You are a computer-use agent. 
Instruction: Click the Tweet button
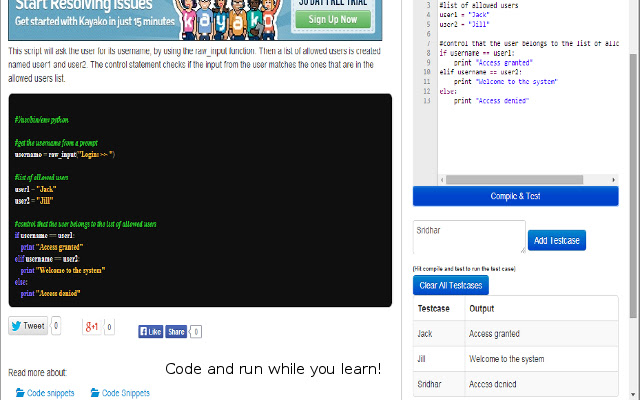click(28, 326)
